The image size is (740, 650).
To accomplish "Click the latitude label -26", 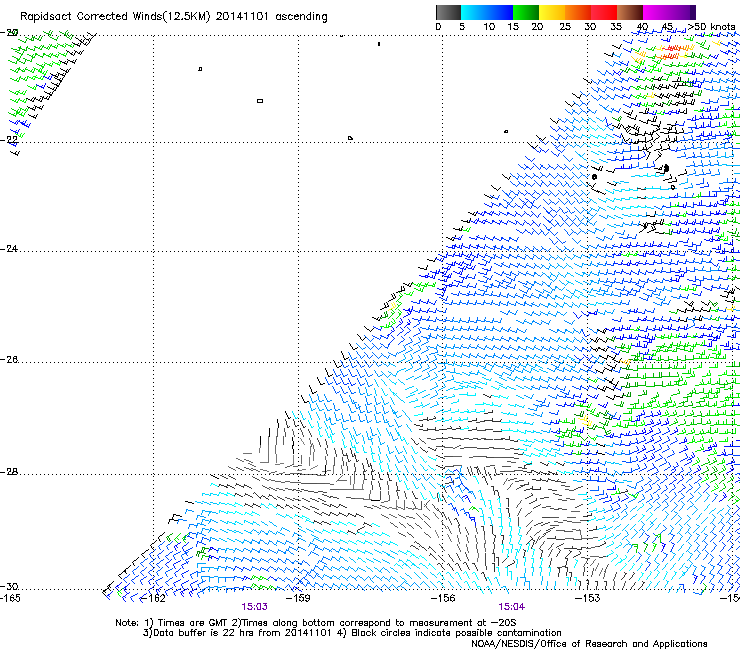I will [x=9, y=360].
